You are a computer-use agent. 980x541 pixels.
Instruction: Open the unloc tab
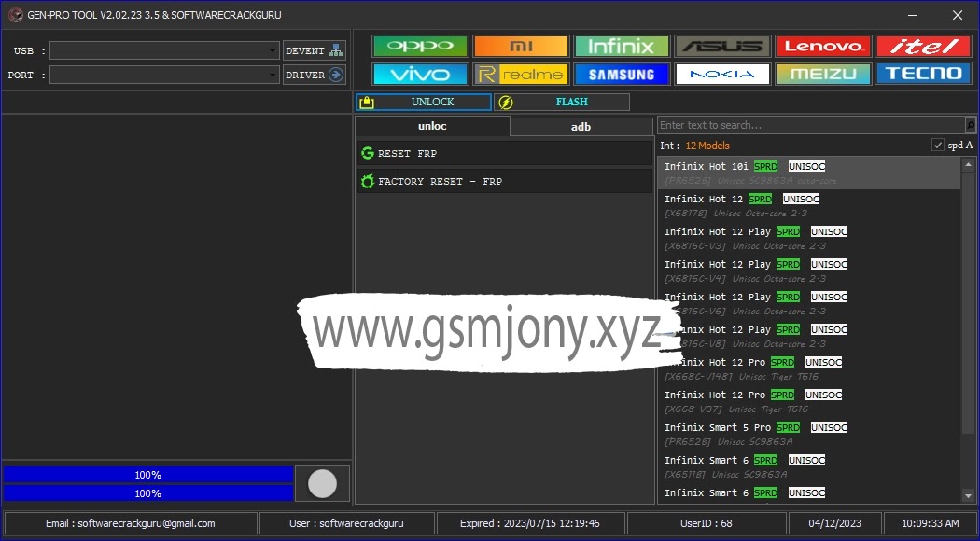(432, 126)
